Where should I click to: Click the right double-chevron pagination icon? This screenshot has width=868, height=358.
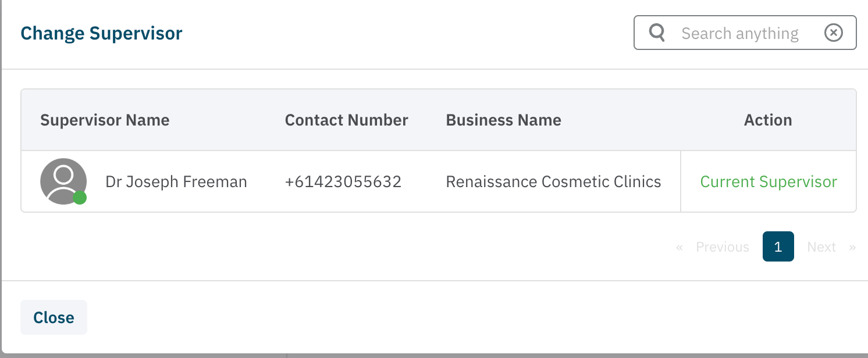[x=852, y=247]
